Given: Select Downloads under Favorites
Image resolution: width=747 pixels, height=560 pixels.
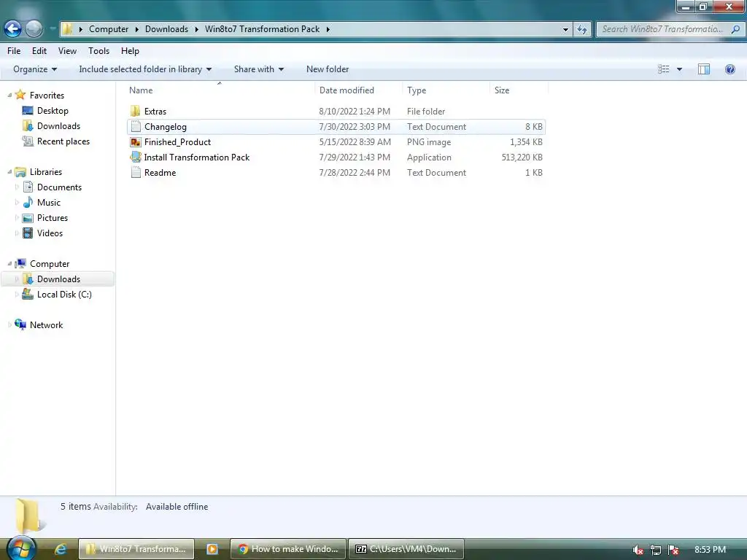Looking at the screenshot, I should [x=58, y=125].
